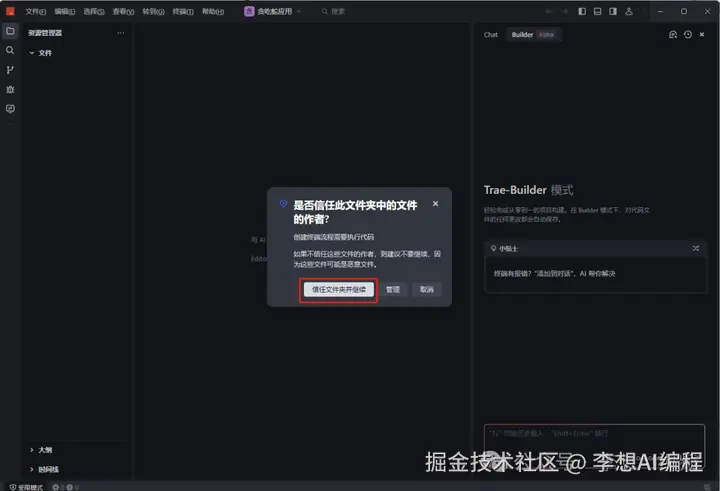The width and height of the screenshot is (720, 491).
Task: Click the 受限模式 restricted mode indicator
Action: click(x=27, y=487)
